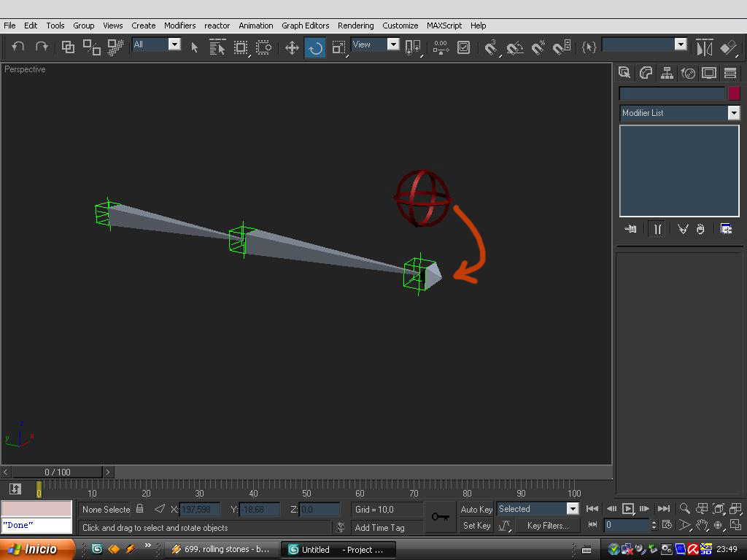Click the Auto Key button
This screenshot has height=560, width=747.
click(x=476, y=509)
